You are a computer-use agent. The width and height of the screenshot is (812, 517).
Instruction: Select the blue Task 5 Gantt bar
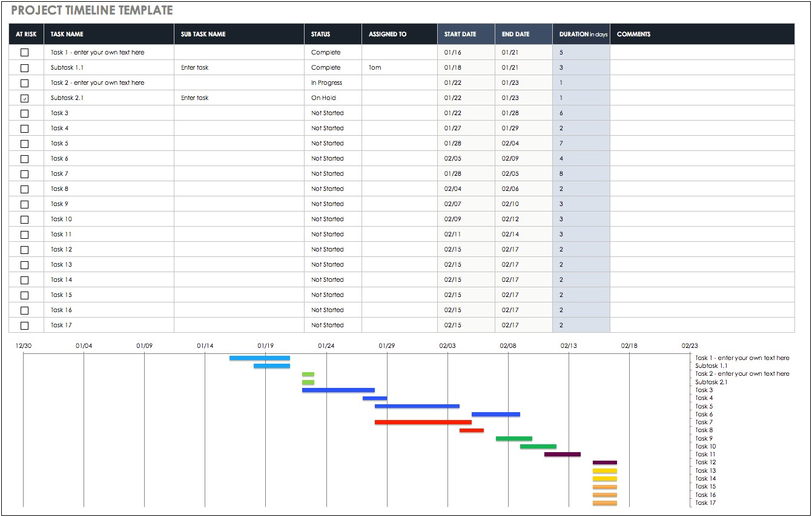(x=417, y=406)
